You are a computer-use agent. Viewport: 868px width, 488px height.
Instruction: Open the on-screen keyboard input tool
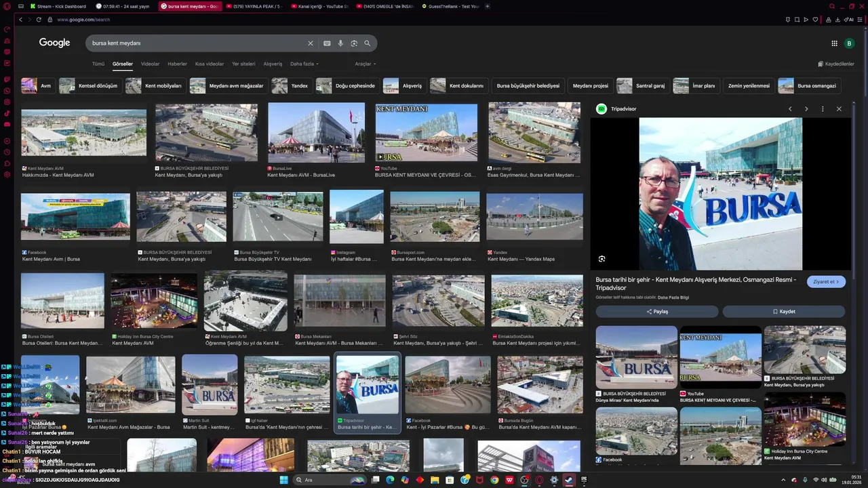pyautogui.click(x=327, y=43)
